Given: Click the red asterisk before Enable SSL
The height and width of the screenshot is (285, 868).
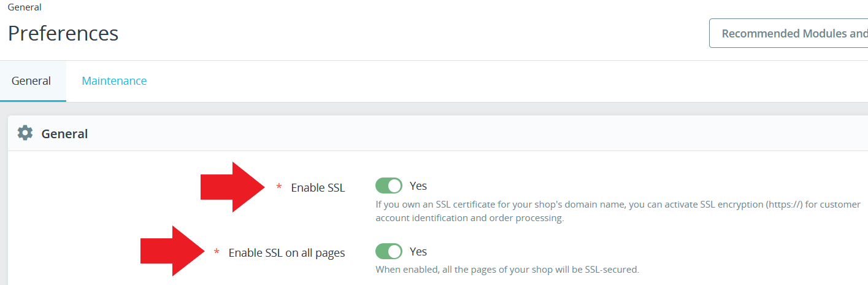Looking at the screenshot, I should [x=279, y=187].
